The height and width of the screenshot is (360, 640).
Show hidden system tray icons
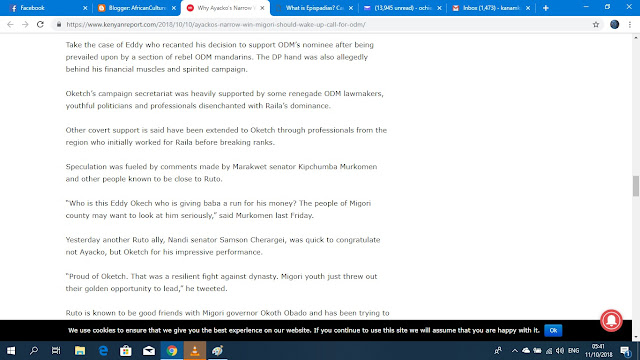coord(515,351)
